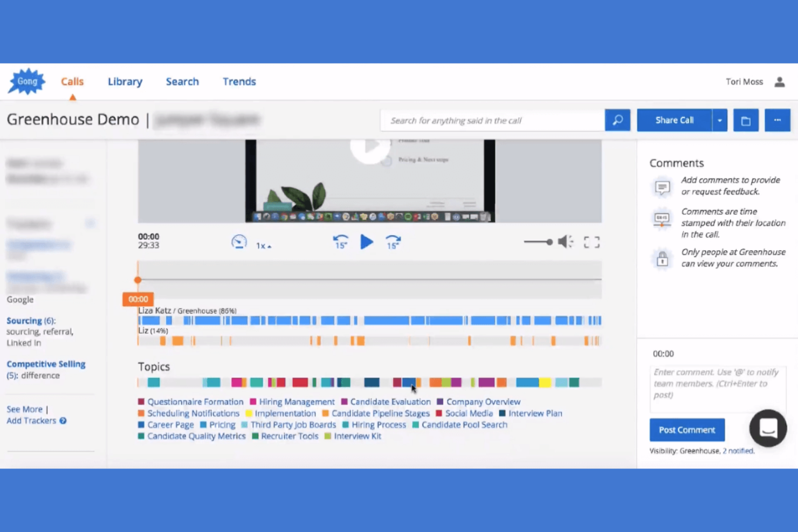Viewport: 798px width, 532px height.
Task: Select the Hiring Process topic
Action: 374,425
